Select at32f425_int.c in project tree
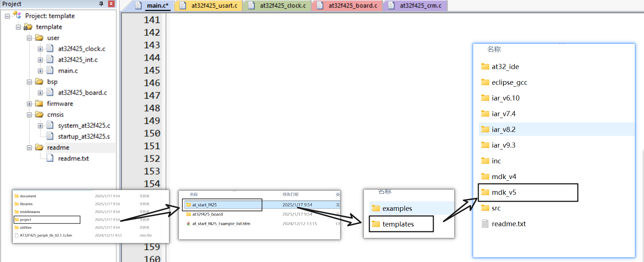 click(x=78, y=60)
